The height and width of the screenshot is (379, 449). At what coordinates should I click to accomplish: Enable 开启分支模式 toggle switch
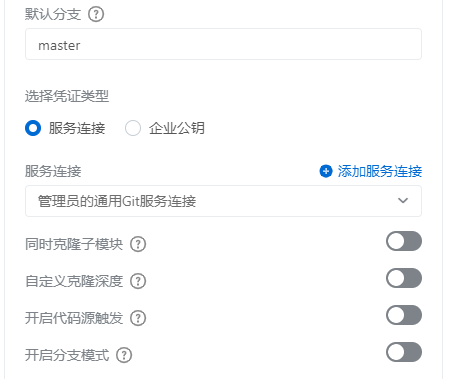click(x=404, y=352)
